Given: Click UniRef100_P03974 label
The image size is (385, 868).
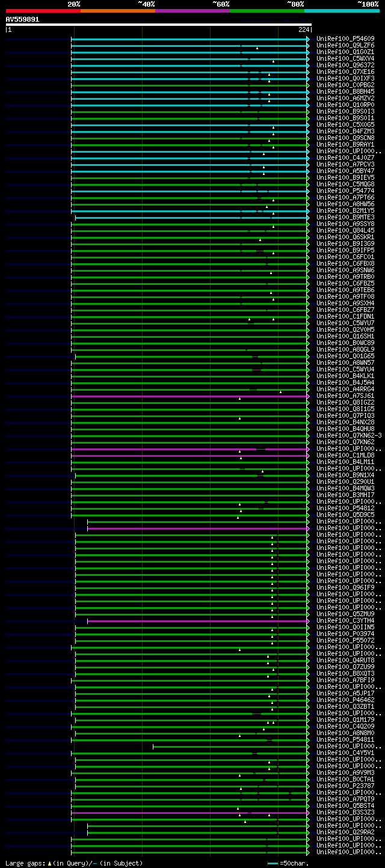Looking at the screenshot, I should click(345, 634).
